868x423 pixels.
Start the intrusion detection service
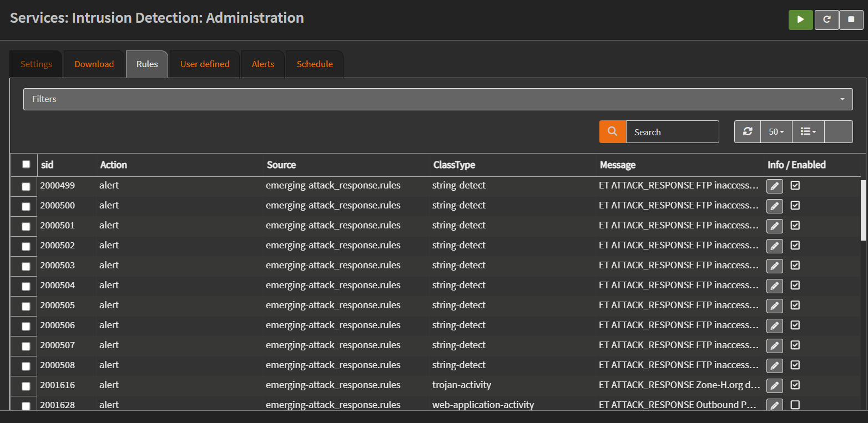(800, 19)
